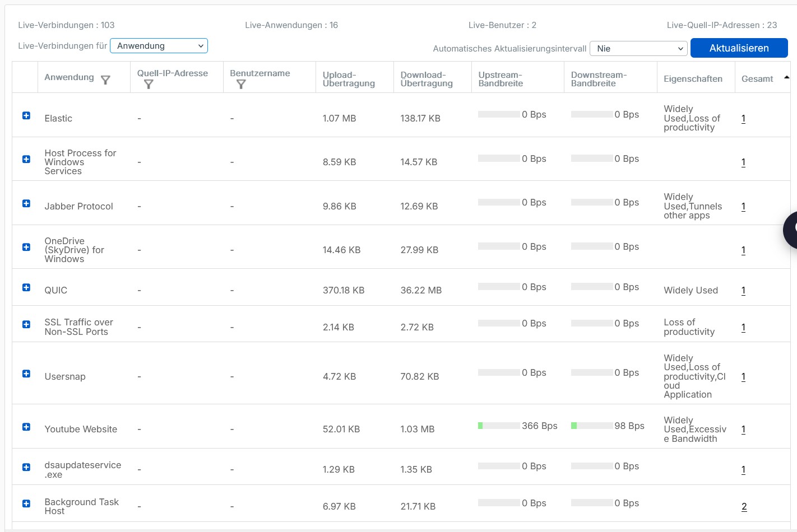This screenshot has height=532, width=797.
Task: Click the Gesamt link in Elastic row
Action: [x=743, y=119]
